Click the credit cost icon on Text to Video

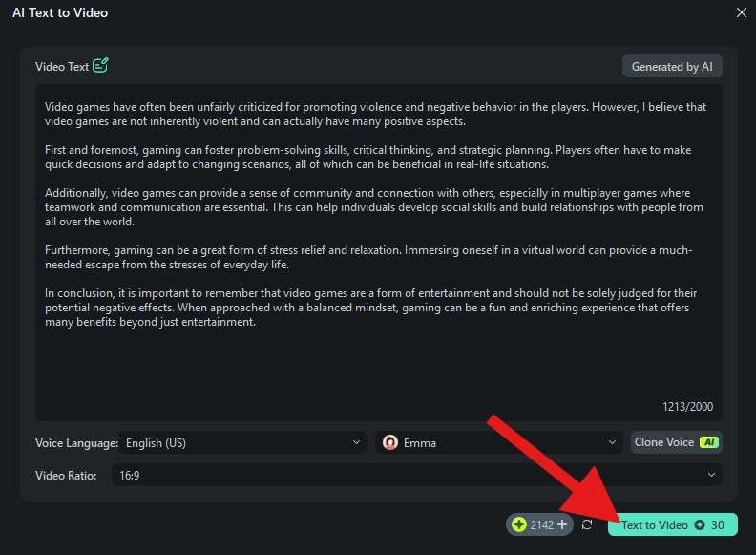(700, 525)
